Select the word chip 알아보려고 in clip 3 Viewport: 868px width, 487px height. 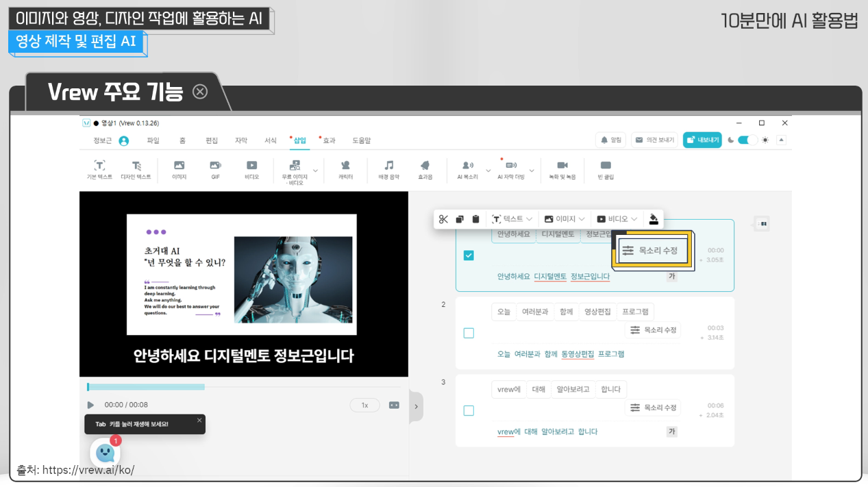pos(573,389)
